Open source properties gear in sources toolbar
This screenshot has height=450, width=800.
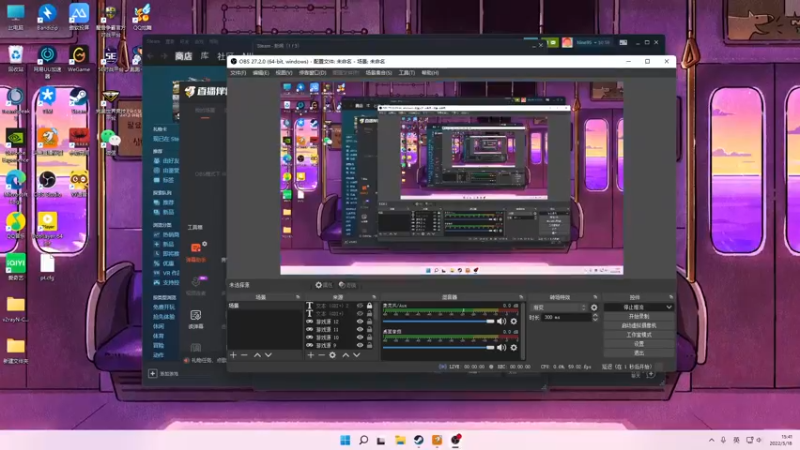point(333,355)
